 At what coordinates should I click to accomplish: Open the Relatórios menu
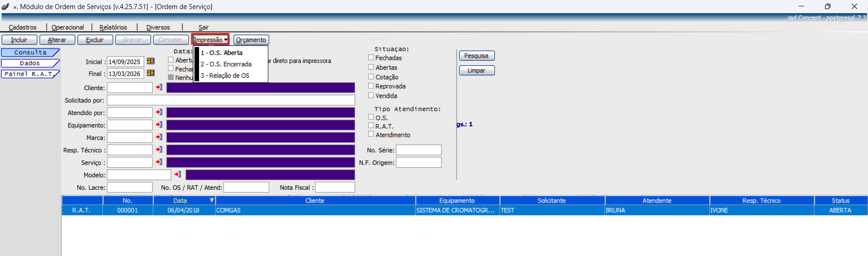(113, 27)
